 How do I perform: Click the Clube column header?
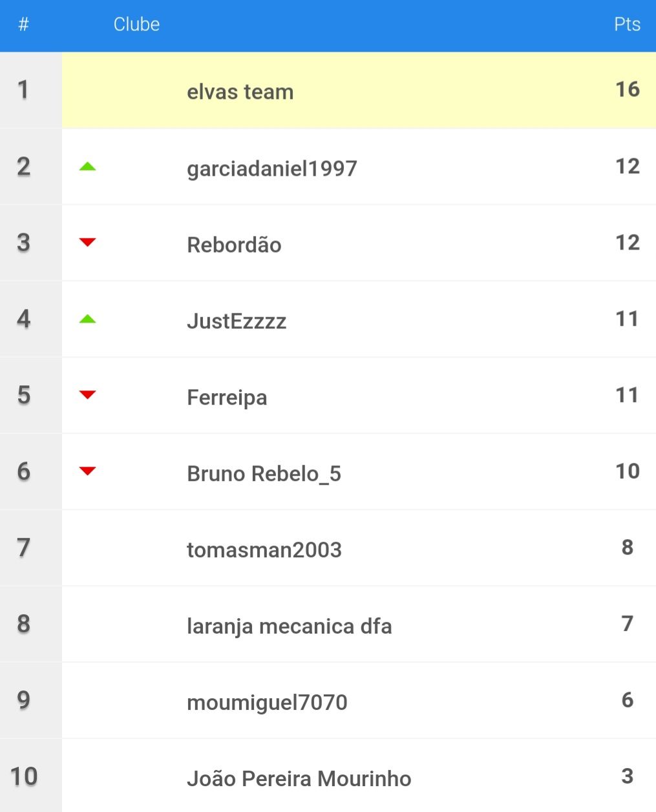coord(136,25)
